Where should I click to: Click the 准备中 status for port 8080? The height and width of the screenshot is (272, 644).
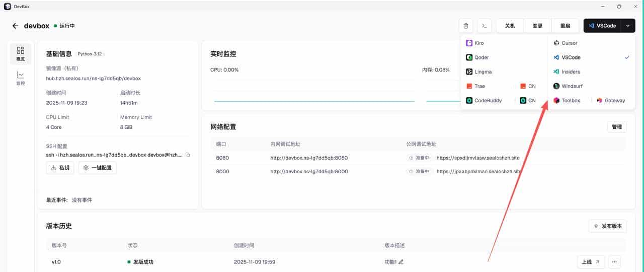pos(420,158)
